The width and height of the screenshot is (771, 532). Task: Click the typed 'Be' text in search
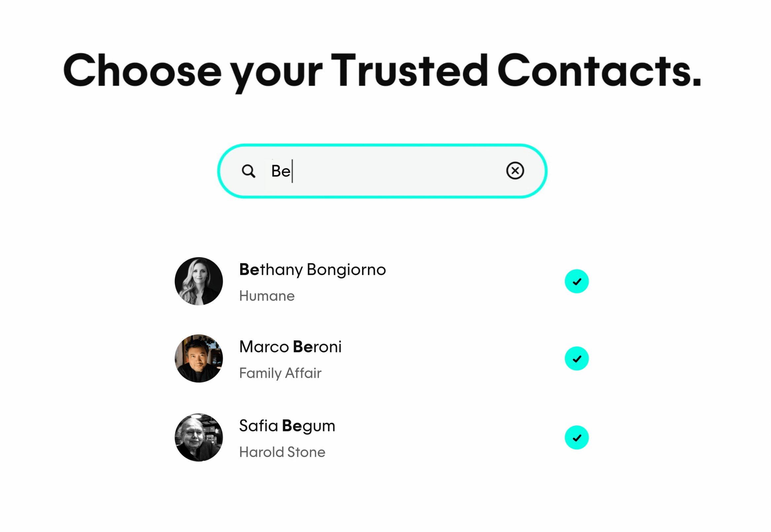point(280,171)
